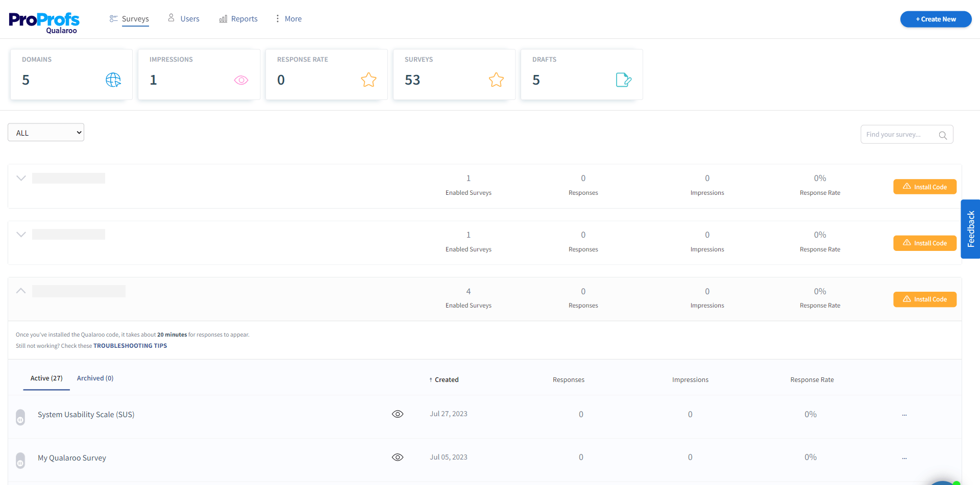This screenshot has height=485, width=980.
Task: Click the three-dot More icon in navigation
Action: click(278, 18)
